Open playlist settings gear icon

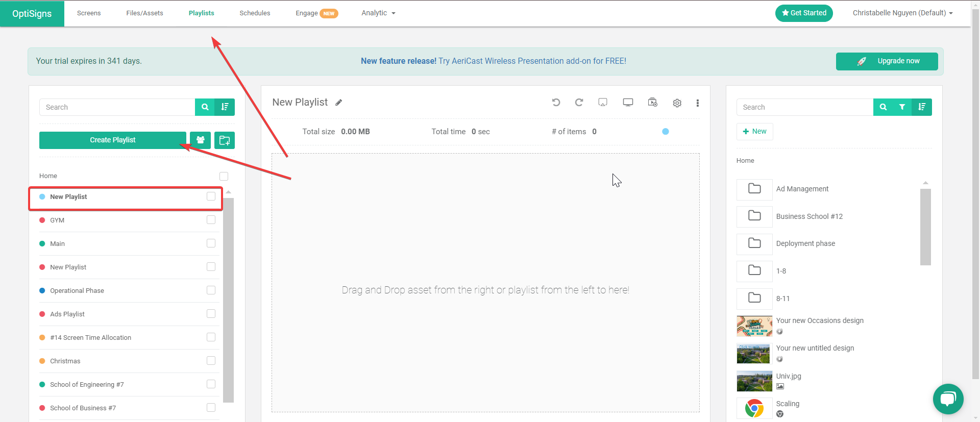click(x=677, y=103)
